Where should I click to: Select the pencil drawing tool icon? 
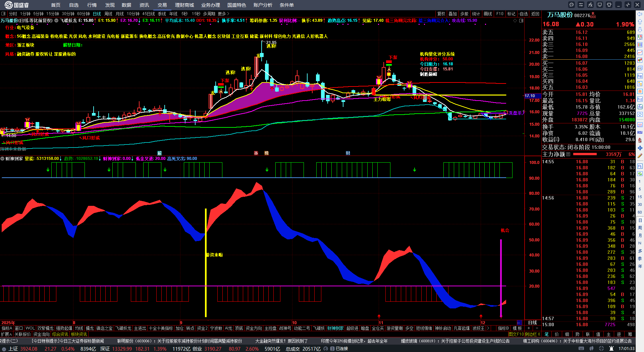click(x=640, y=156)
